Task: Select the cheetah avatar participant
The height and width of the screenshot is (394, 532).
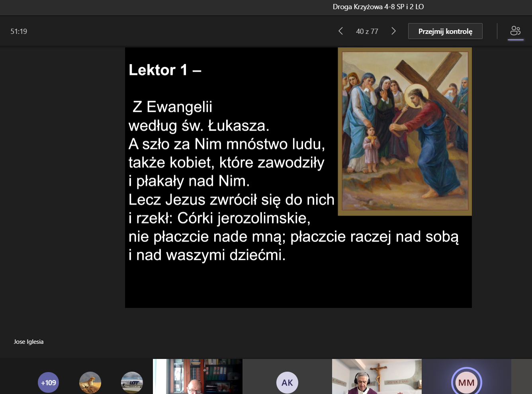Action: (x=90, y=382)
